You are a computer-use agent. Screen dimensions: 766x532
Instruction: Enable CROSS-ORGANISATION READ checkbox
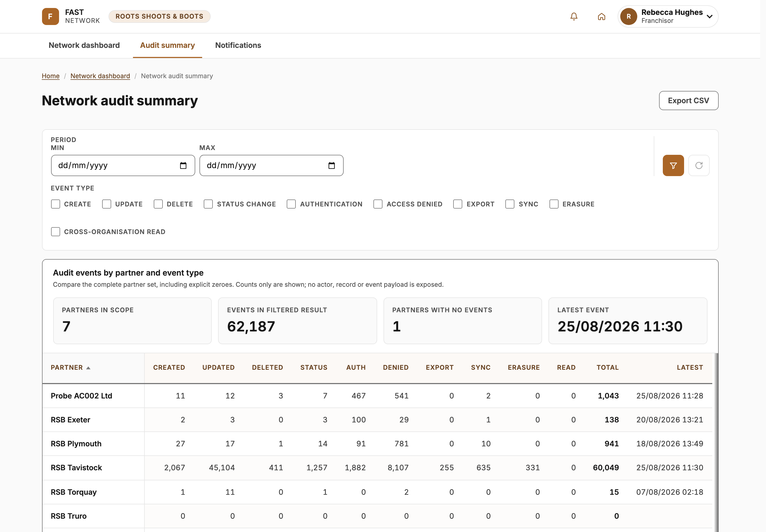click(x=56, y=232)
